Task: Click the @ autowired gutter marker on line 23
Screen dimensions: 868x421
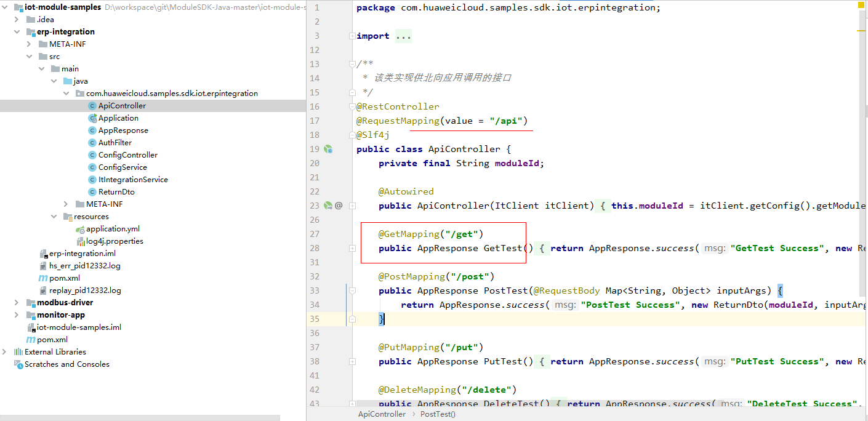Action: pyautogui.click(x=339, y=206)
